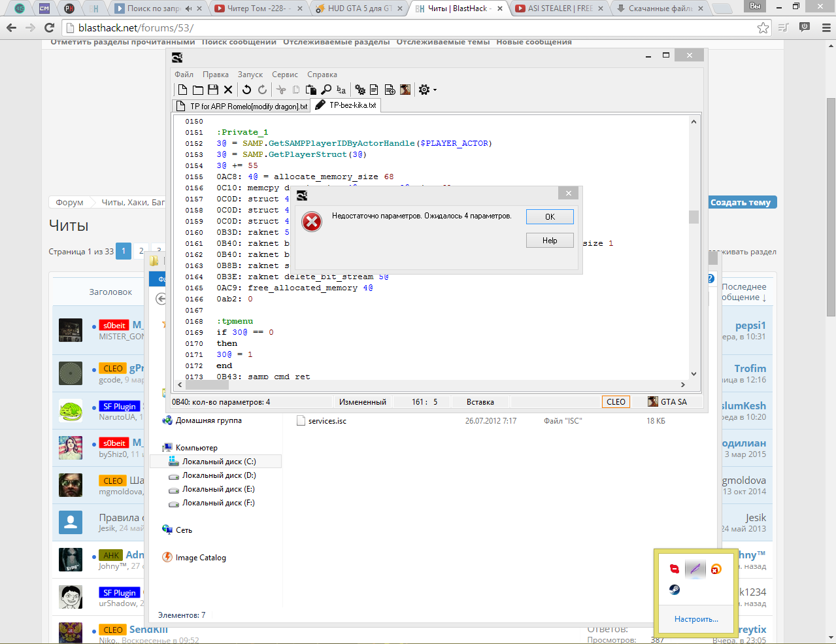
Task: Paste from clipboard with the paste icon
Action: 311,90
